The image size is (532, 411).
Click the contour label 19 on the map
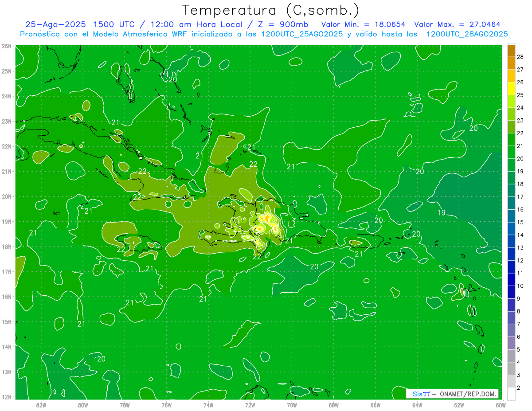click(x=442, y=213)
